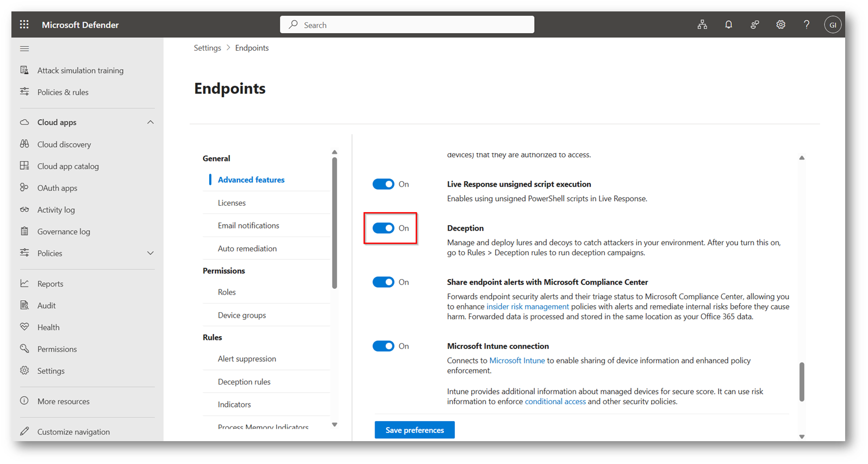Click the features pane scrollbar thumb
The image size is (868, 464).
click(x=802, y=382)
